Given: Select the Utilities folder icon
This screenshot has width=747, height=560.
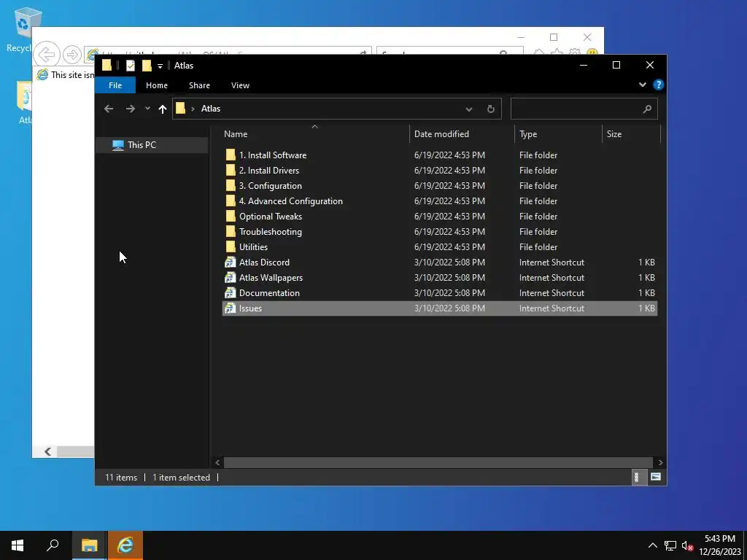Looking at the screenshot, I should tap(231, 246).
